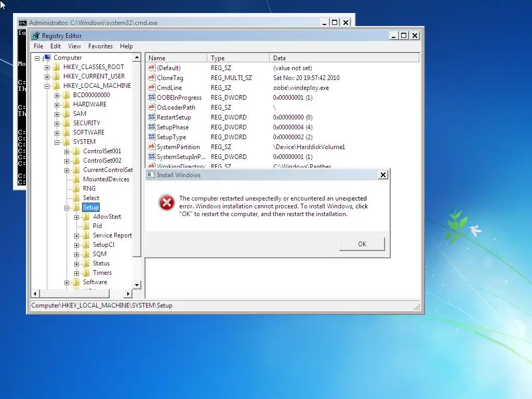The width and height of the screenshot is (532, 399).
Task: Maximize the Registry Editor window
Action: coord(403,35)
